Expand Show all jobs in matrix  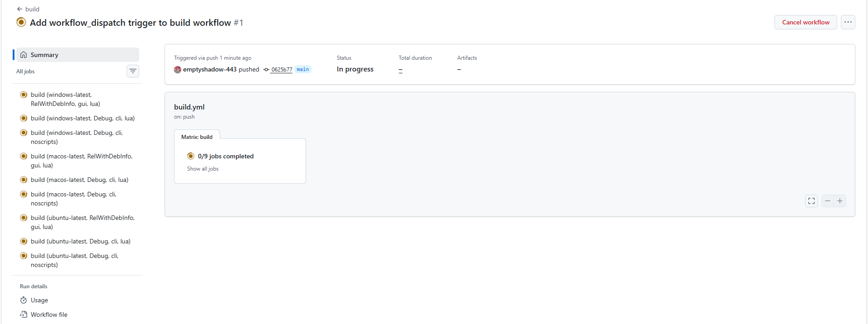[x=203, y=169]
